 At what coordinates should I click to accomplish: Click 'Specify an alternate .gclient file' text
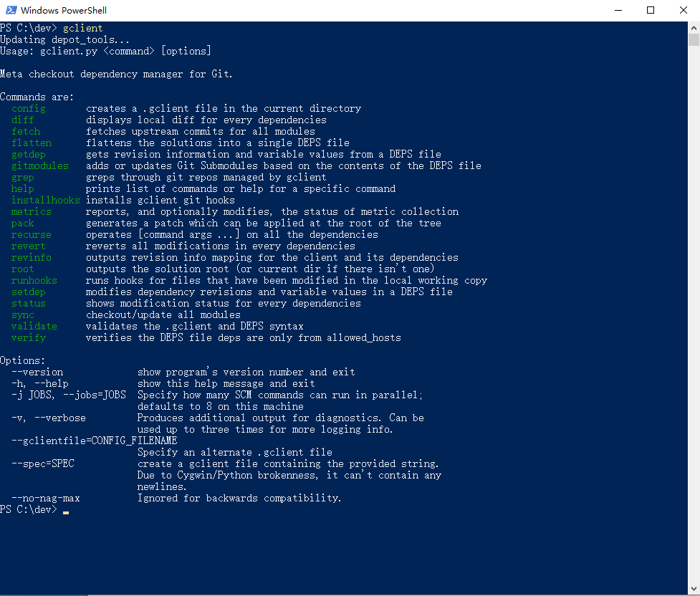pos(235,453)
